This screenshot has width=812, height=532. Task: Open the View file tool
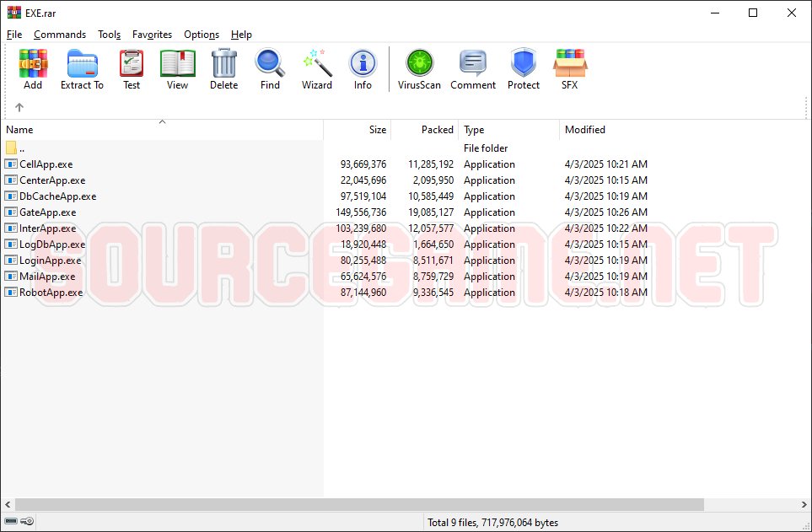tap(177, 69)
